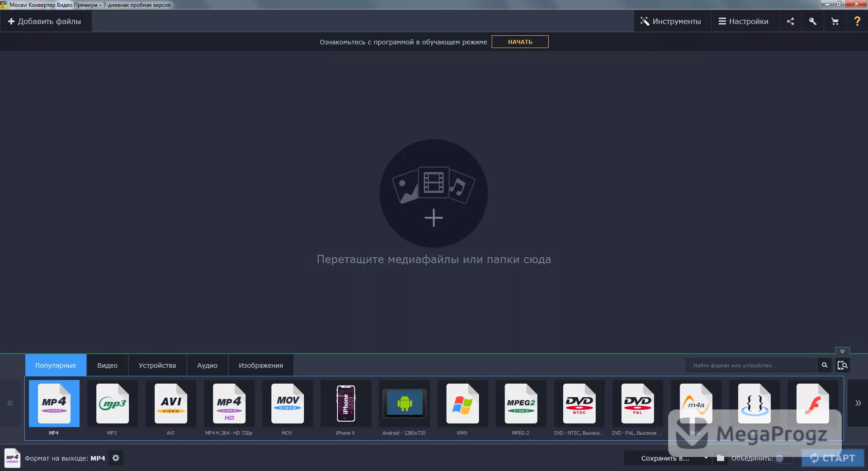The width and height of the screenshot is (868, 471).
Task: Open help via the question mark icon
Action: click(857, 21)
